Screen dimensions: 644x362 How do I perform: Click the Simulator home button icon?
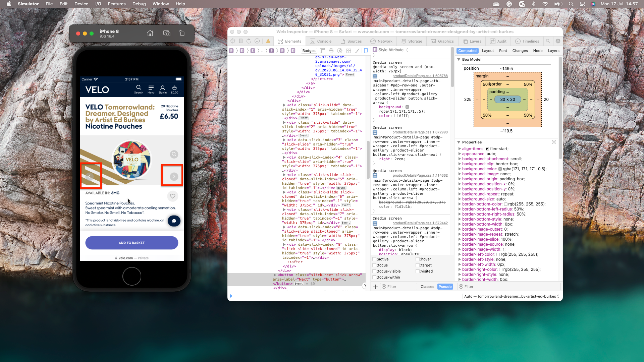pos(150,33)
